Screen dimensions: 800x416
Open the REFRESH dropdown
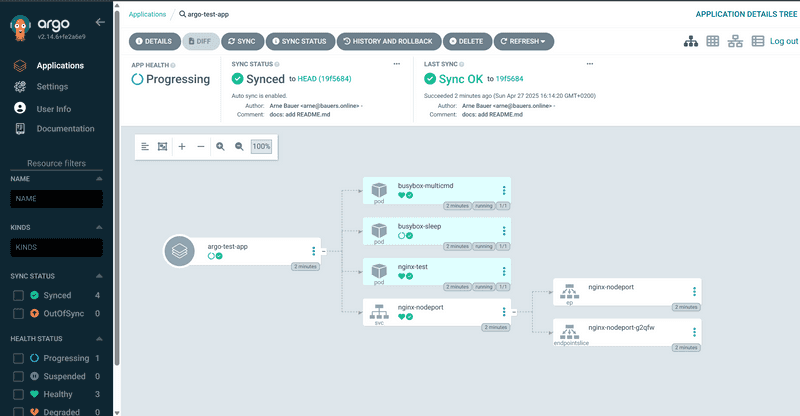523,41
